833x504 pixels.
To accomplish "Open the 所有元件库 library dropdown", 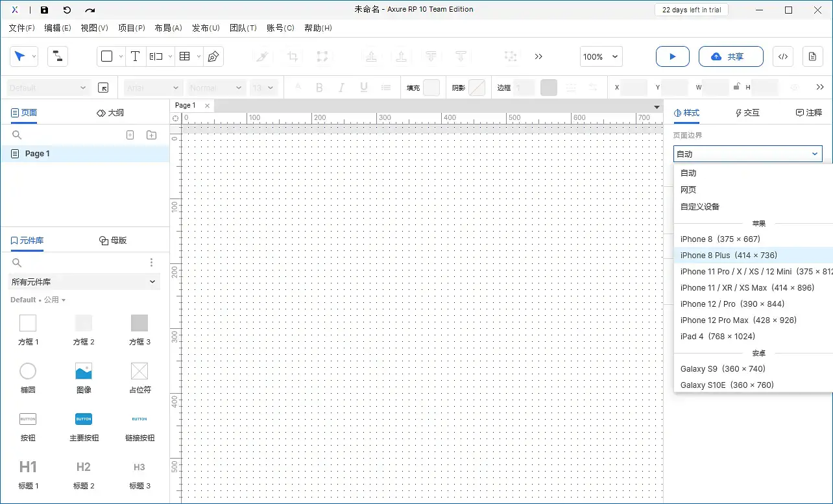I will tap(84, 282).
